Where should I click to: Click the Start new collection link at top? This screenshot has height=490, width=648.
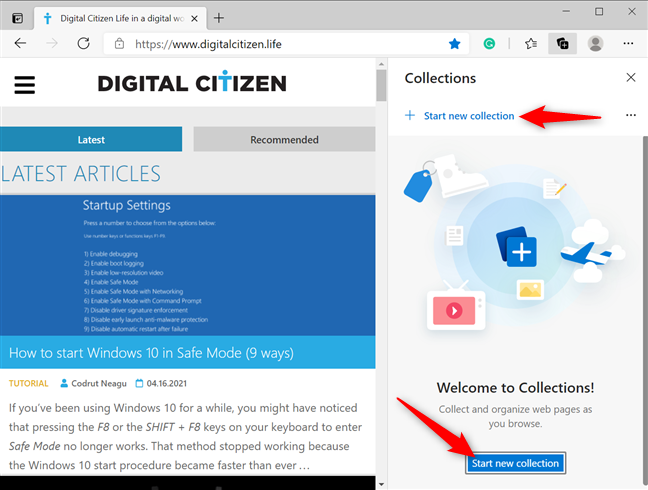pos(469,116)
